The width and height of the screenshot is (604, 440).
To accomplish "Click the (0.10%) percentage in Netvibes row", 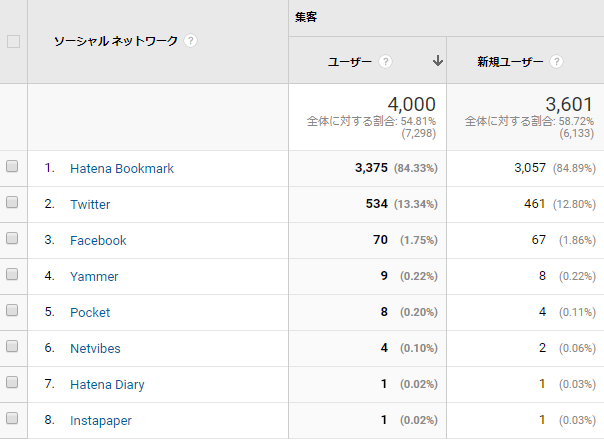I will pyautogui.click(x=419, y=348).
